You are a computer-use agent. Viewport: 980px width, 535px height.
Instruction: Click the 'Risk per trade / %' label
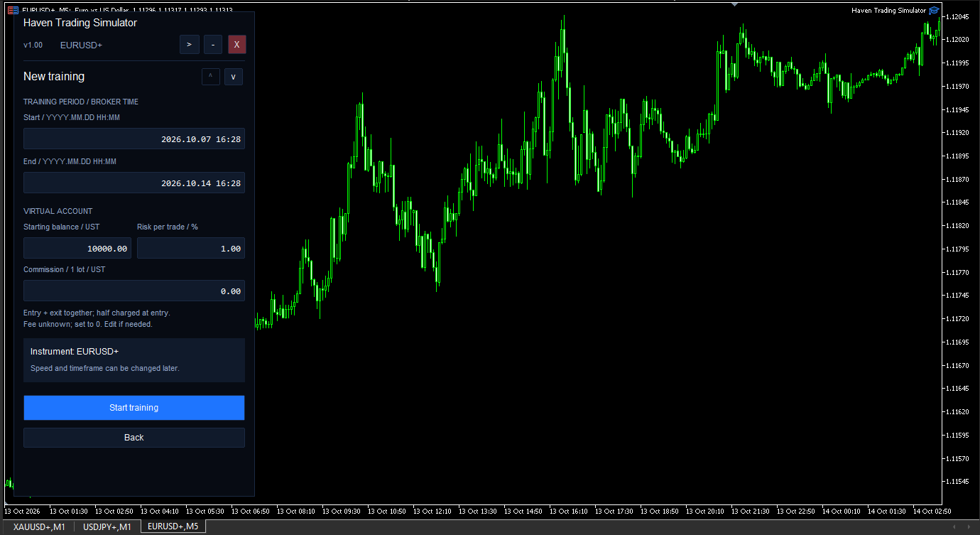(168, 227)
